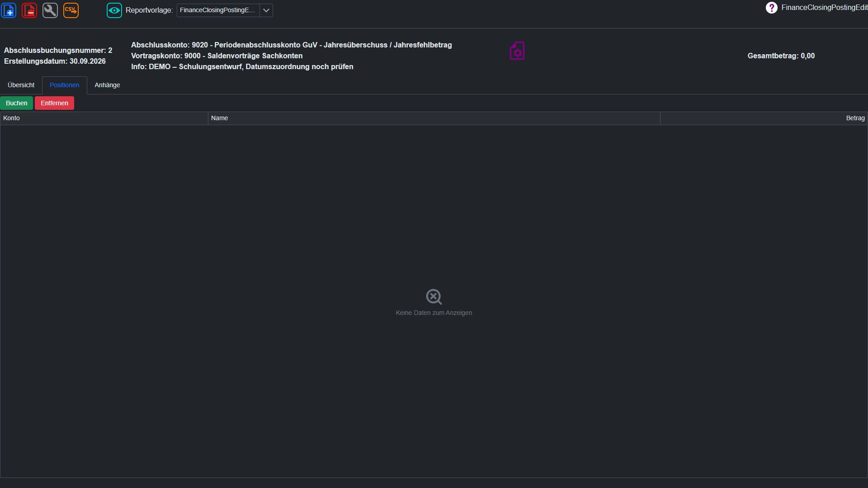Screen dimensions: 868x488
Task: Open the Anhänge tab
Action: click(107, 85)
